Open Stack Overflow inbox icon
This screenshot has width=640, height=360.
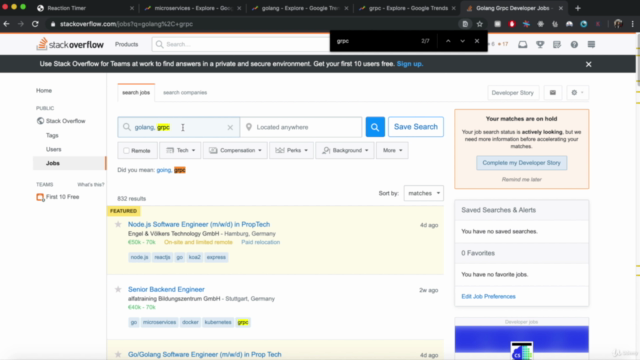click(x=522, y=44)
